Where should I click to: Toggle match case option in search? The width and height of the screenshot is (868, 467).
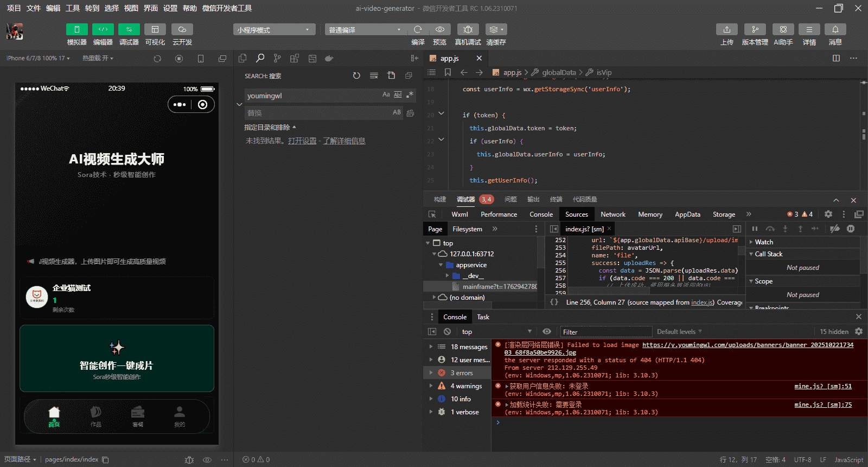[x=386, y=94]
